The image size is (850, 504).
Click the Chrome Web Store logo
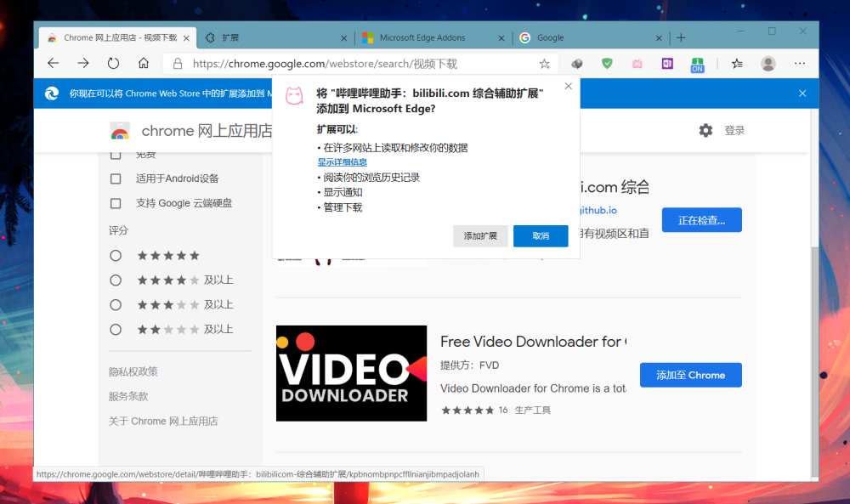click(120, 131)
